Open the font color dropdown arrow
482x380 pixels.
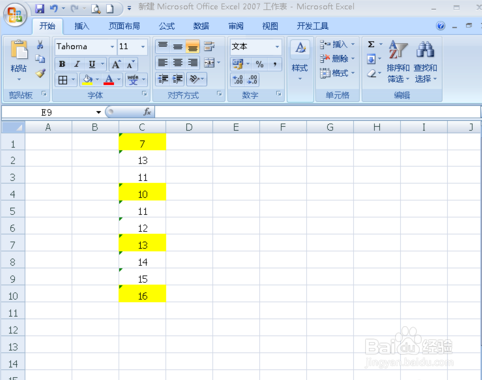(x=119, y=80)
